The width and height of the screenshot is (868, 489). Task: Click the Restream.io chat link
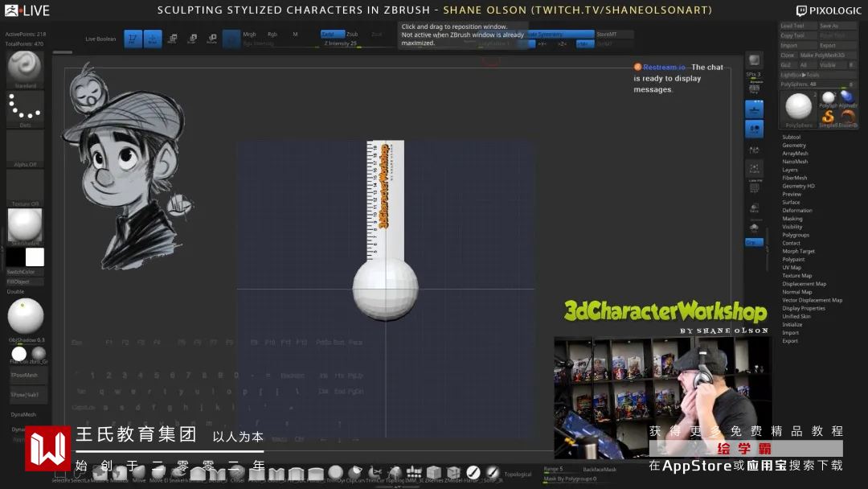664,67
